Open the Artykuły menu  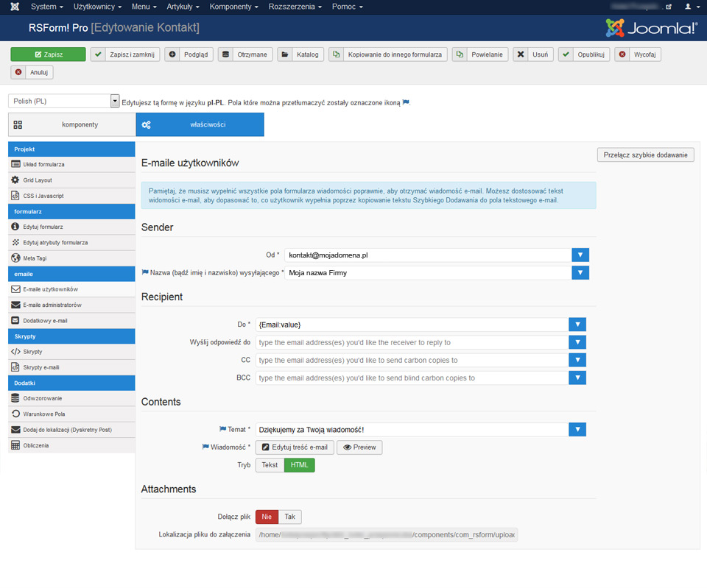tap(183, 7)
